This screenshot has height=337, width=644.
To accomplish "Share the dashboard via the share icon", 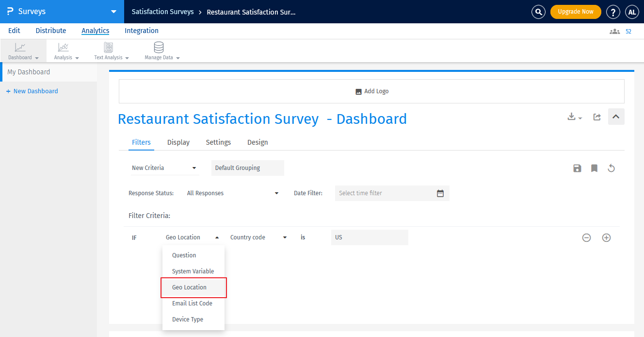I will [x=597, y=117].
